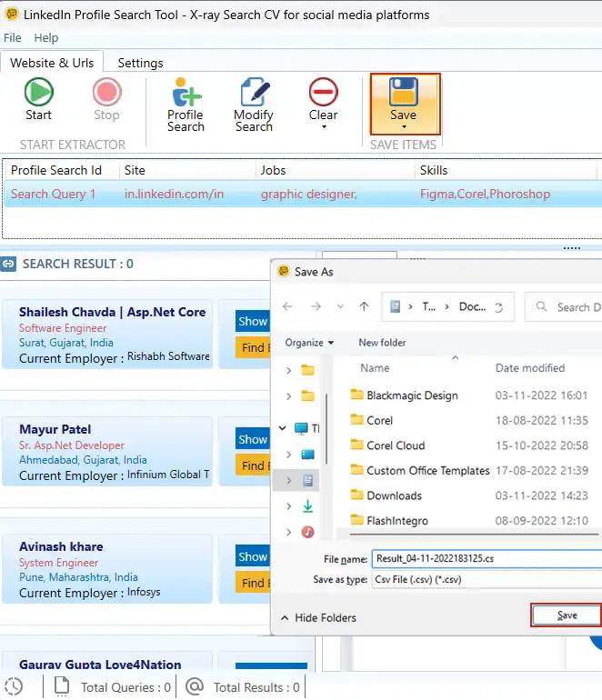Viewport: 602px width, 700px height.
Task: Click the horizontal scrollbar in file list
Action: click(474, 534)
